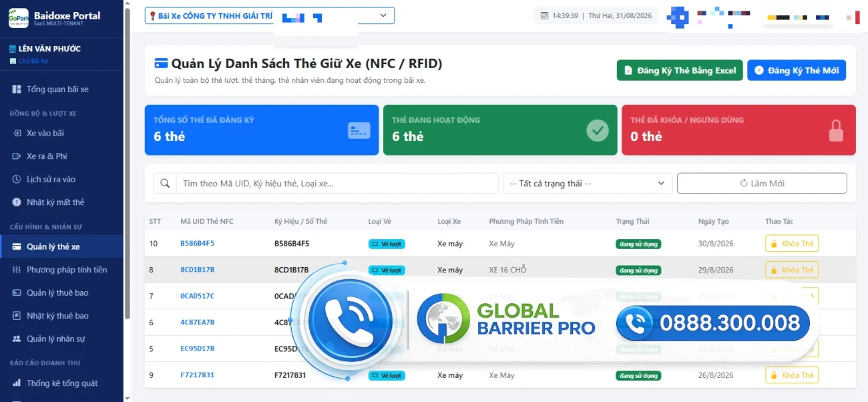Click date 30/8/2026 cell
The width and height of the screenshot is (868, 402).
[716, 244]
